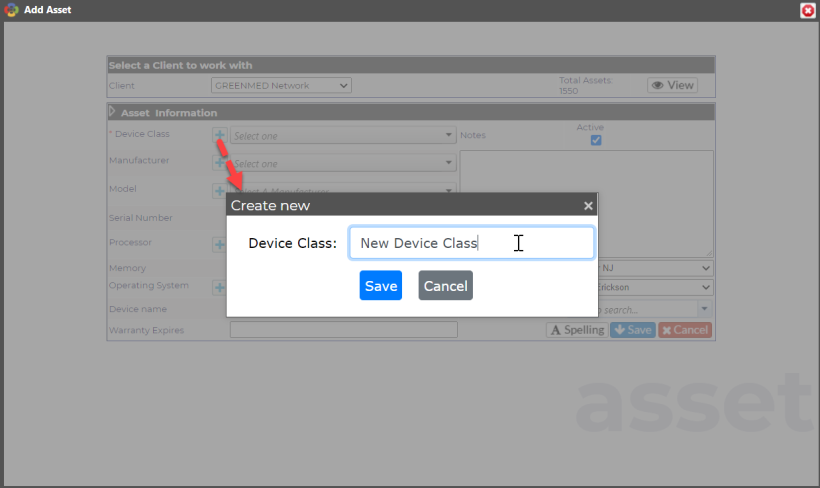
Task: Close the Add Asset window using the red X
Action: coord(807,10)
